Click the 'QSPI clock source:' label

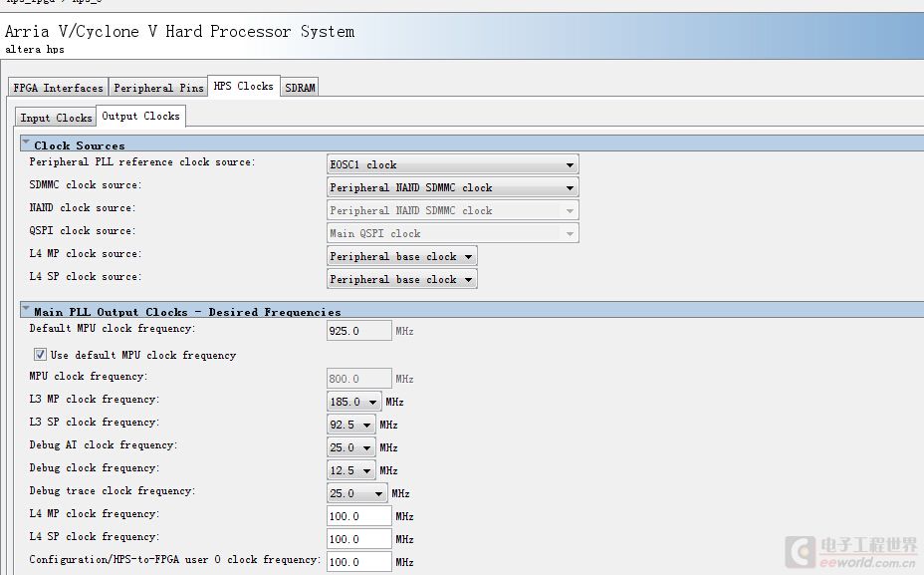click(83, 231)
